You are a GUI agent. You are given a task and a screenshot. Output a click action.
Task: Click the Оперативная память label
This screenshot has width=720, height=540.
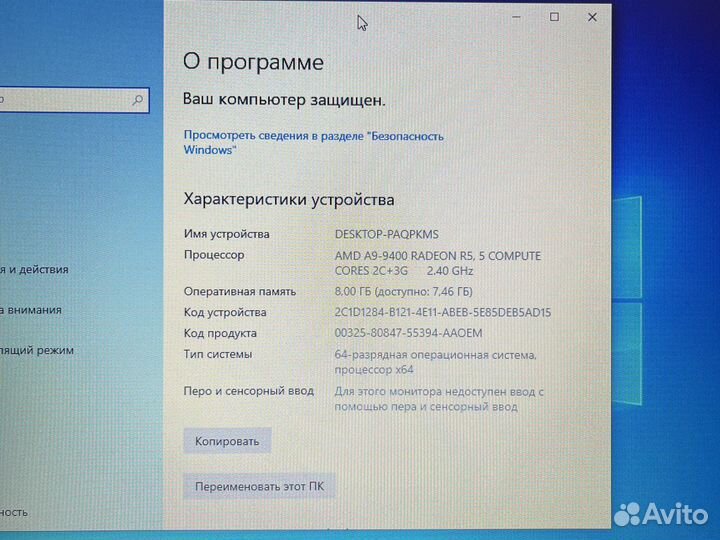click(x=240, y=292)
